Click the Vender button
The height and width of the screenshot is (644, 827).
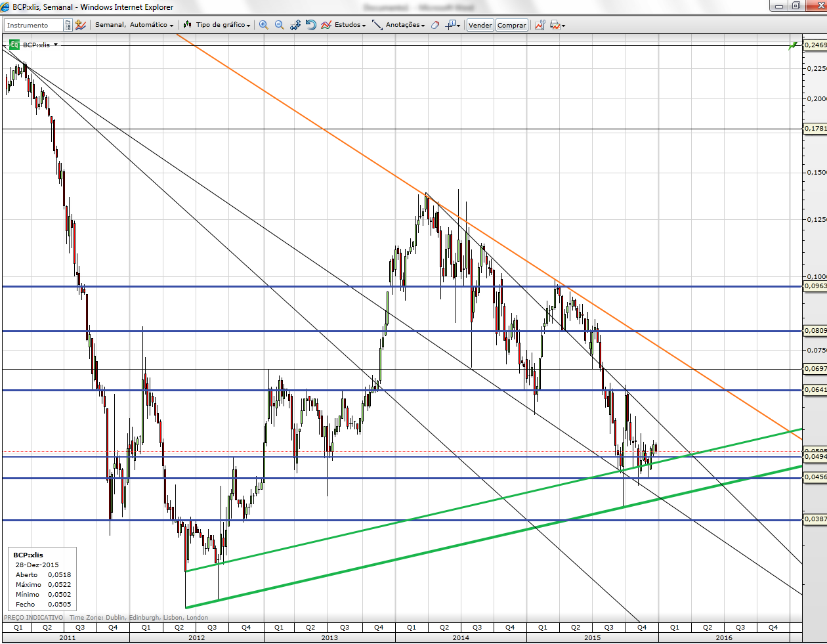(x=480, y=25)
